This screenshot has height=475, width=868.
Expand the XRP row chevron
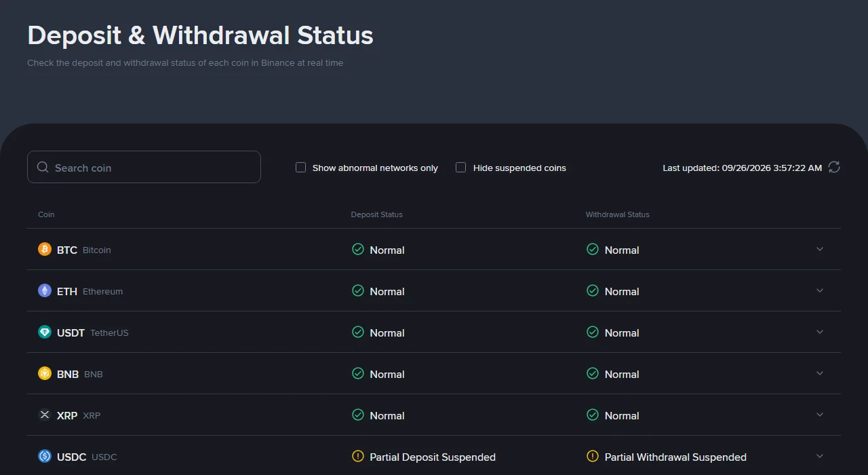click(x=820, y=415)
